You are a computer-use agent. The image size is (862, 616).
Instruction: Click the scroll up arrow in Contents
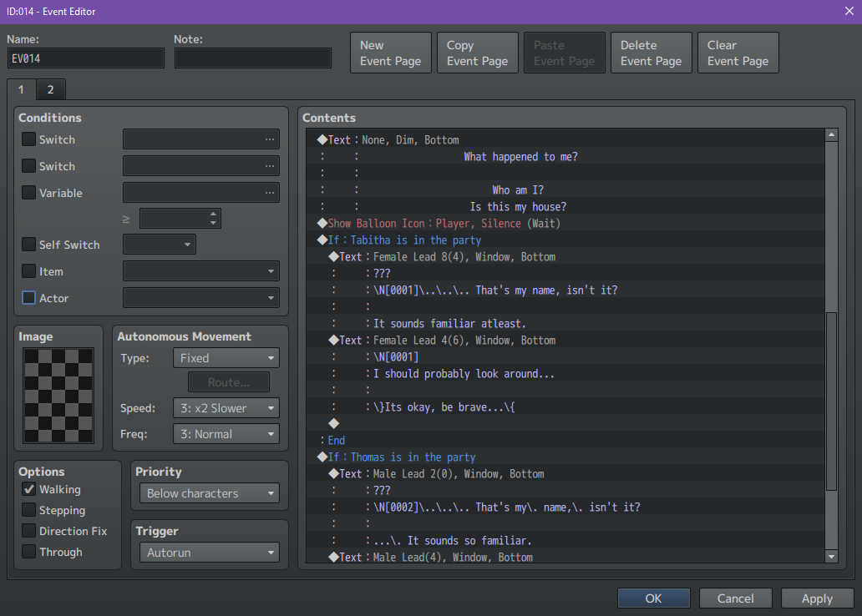[x=831, y=134]
